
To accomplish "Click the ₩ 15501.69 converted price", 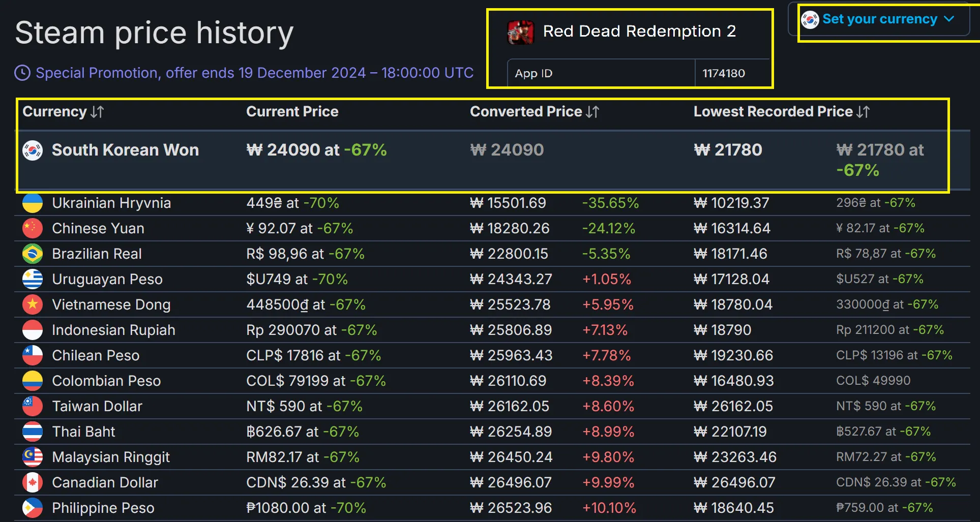I will click(508, 203).
